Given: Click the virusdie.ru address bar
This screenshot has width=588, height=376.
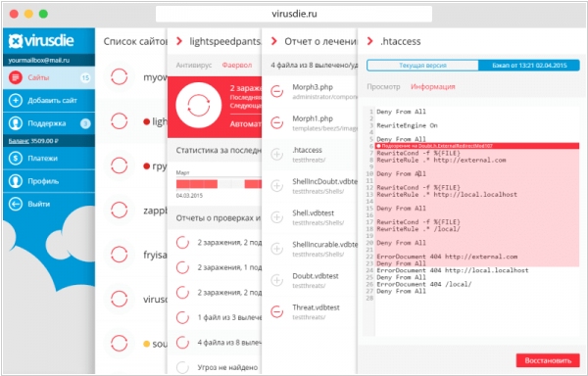Looking at the screenshot, I should click(294, 15).
